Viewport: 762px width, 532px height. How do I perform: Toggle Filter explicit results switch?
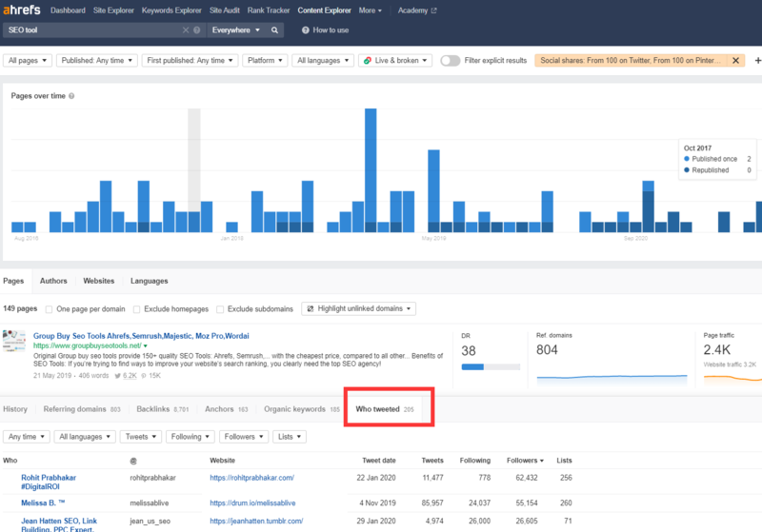point(450,61)
